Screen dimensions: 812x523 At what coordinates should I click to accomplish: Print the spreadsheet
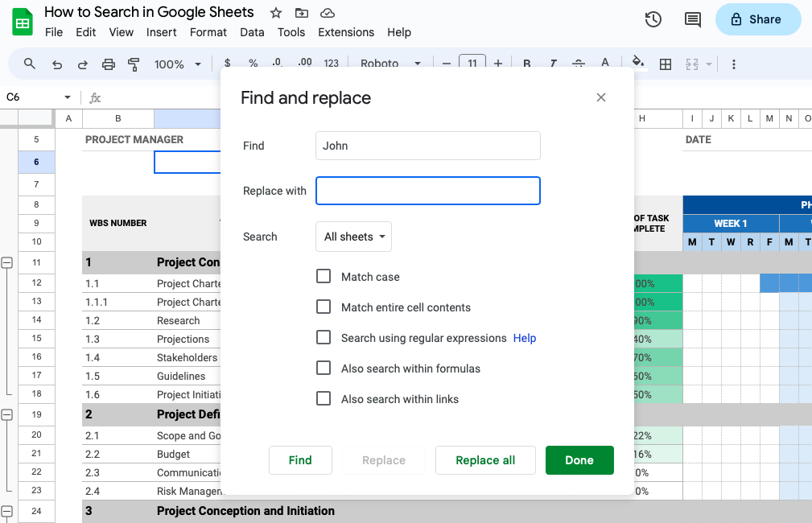pos(108,64)
